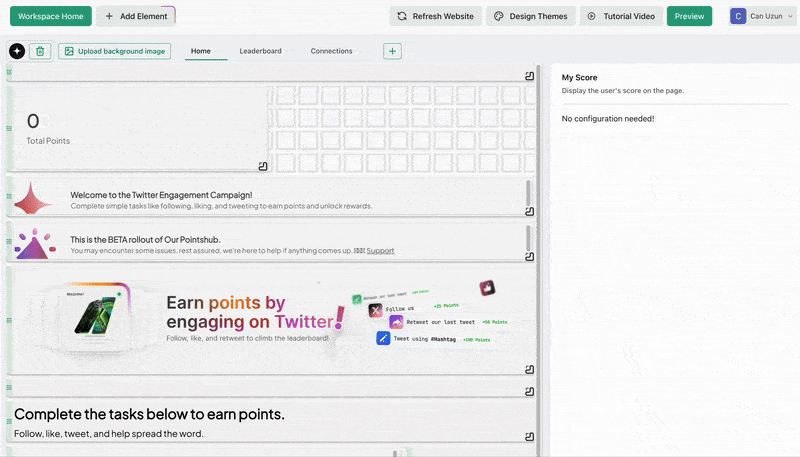The height and width of the screenshot is (457, 800).
Task: Click the scrollbar in the Welcome row
Action: click(528, 193)
